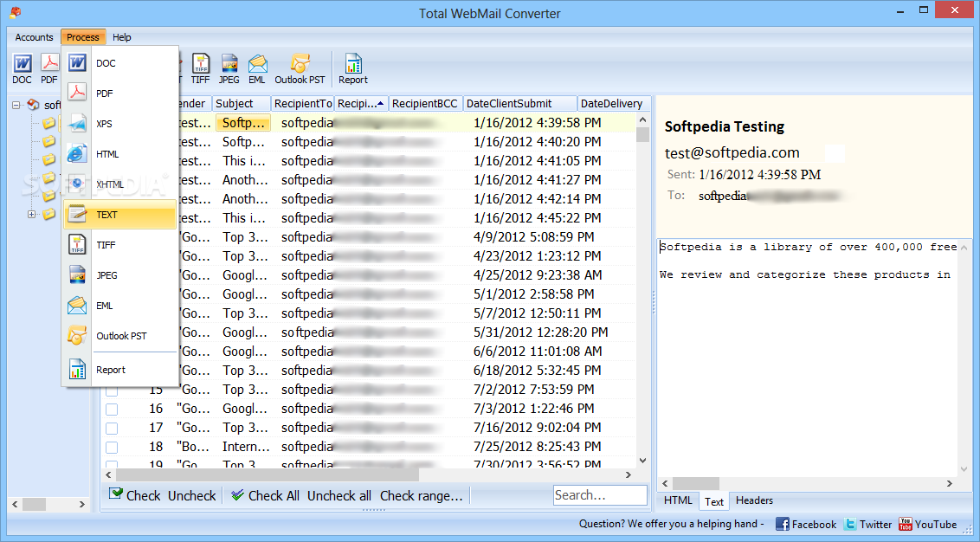
Task: Click the Outlook PST toolbar icon
Action: [x=300, y=68]
